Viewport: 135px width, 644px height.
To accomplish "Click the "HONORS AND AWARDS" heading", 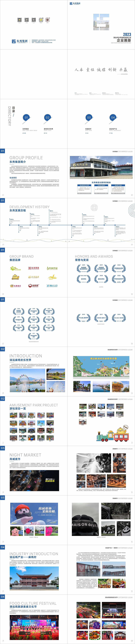I will (x=94, y=257).
